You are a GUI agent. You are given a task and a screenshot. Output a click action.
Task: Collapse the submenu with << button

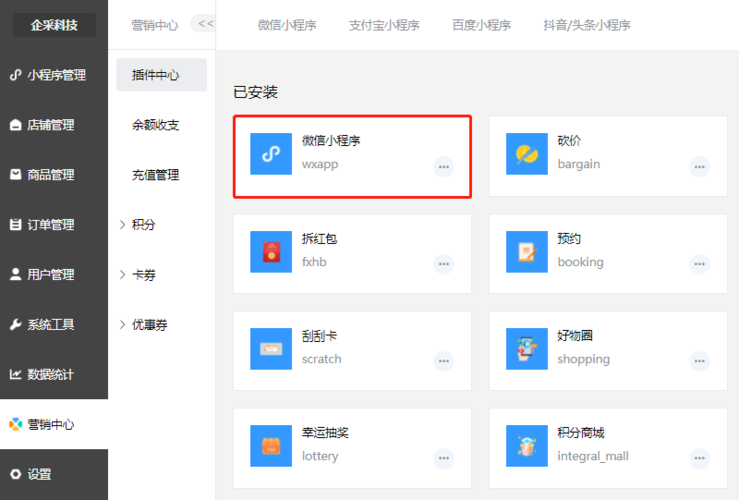(204, 24)
